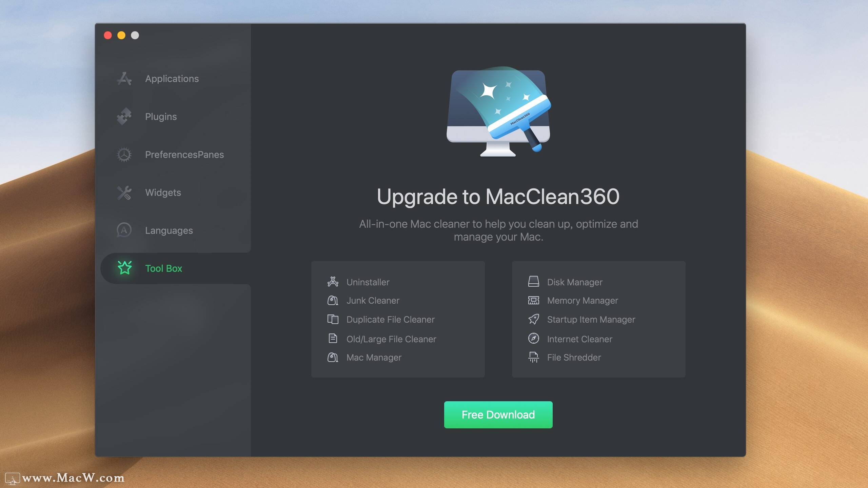Click the Startup Item Manager rocket icon
Viewport: 868px width, 488px height.
click(x=534, y=319)
